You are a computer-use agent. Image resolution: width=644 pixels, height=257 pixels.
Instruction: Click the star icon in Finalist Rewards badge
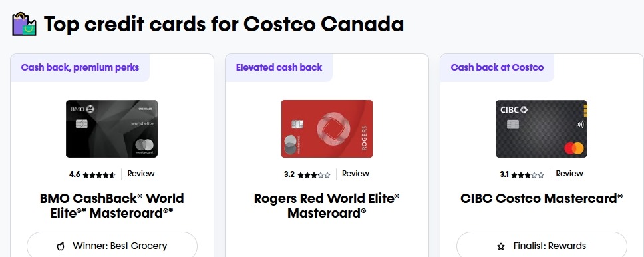(501, 246)
